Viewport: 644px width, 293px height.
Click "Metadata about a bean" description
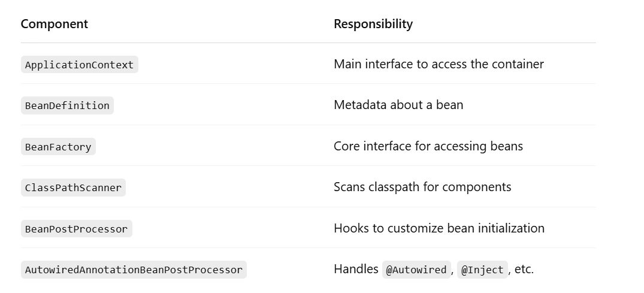coord(398,105)
